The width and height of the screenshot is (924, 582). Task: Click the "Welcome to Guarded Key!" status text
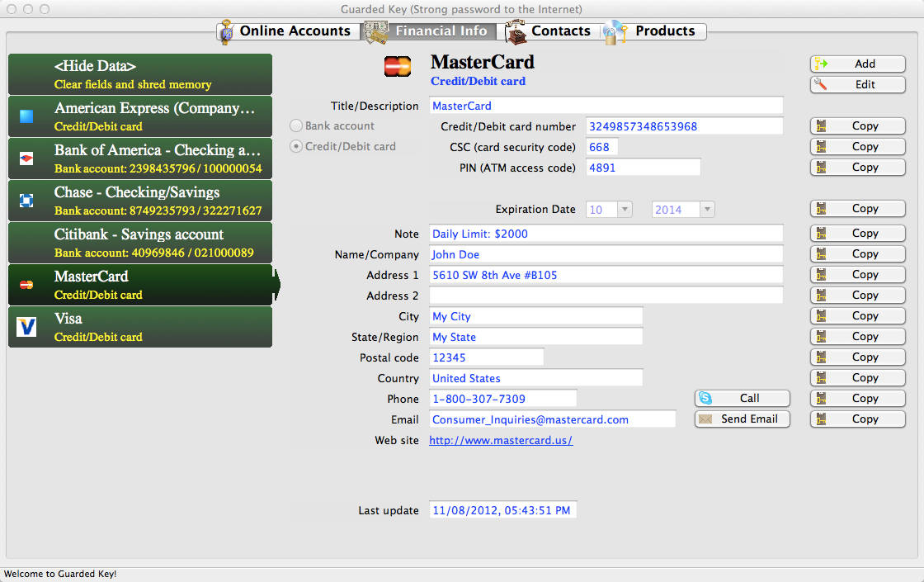pos(60,574)
